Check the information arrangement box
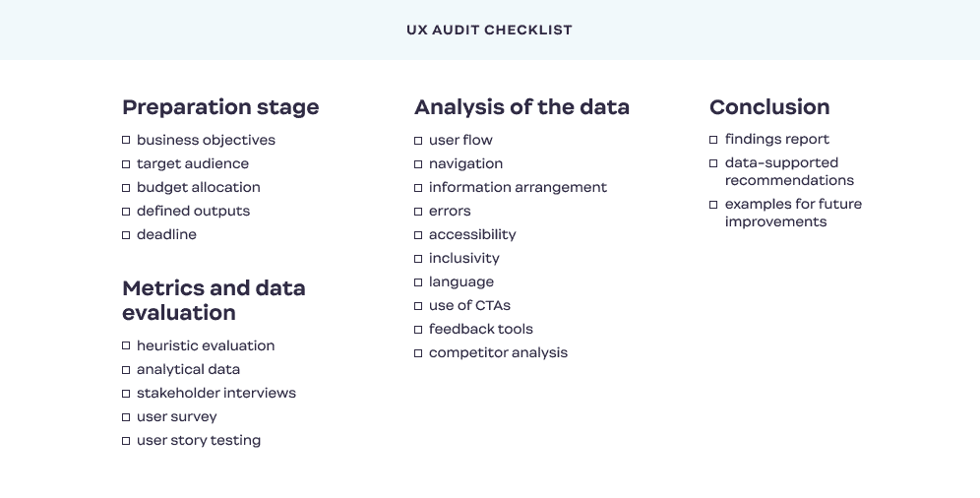Image resolution: width=980 pixels, height=498 pixels. click(418, 188)
